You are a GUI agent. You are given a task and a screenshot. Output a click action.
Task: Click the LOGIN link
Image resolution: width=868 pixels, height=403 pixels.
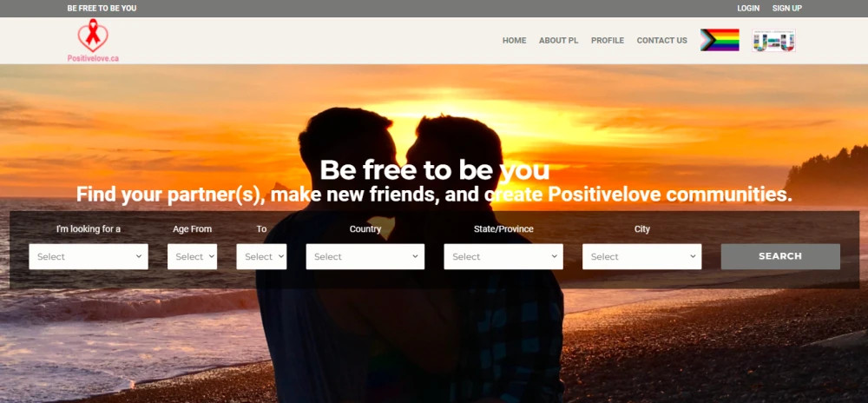click(748, 9)
